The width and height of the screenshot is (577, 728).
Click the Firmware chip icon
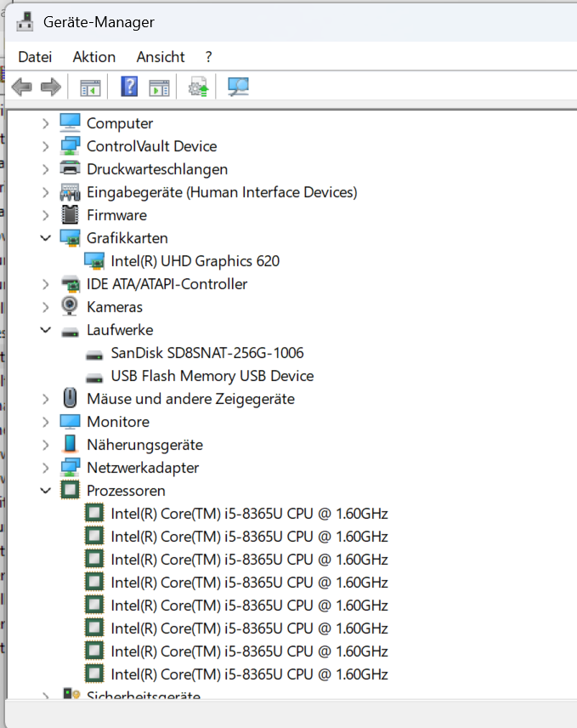coord(70,214)
